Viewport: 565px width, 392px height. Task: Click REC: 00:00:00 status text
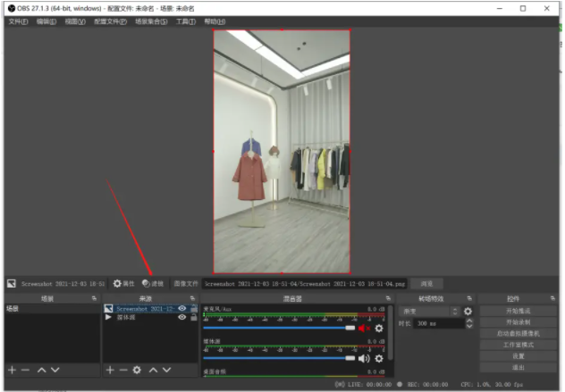[427, 385]
